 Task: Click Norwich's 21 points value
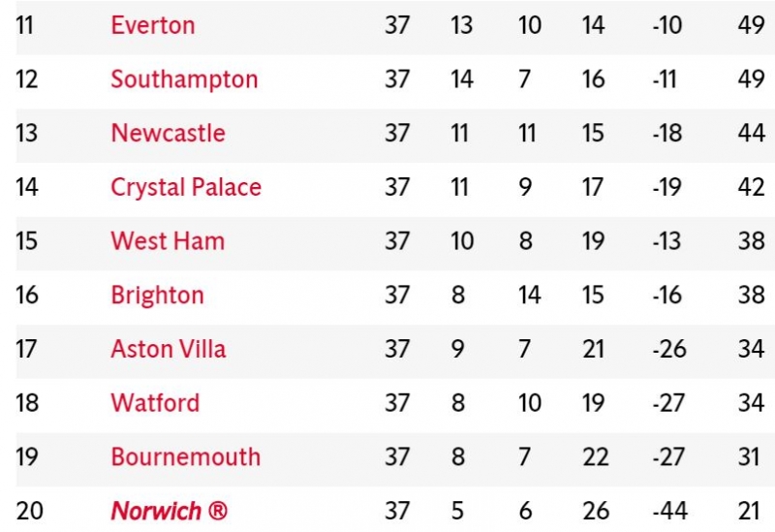751,511
